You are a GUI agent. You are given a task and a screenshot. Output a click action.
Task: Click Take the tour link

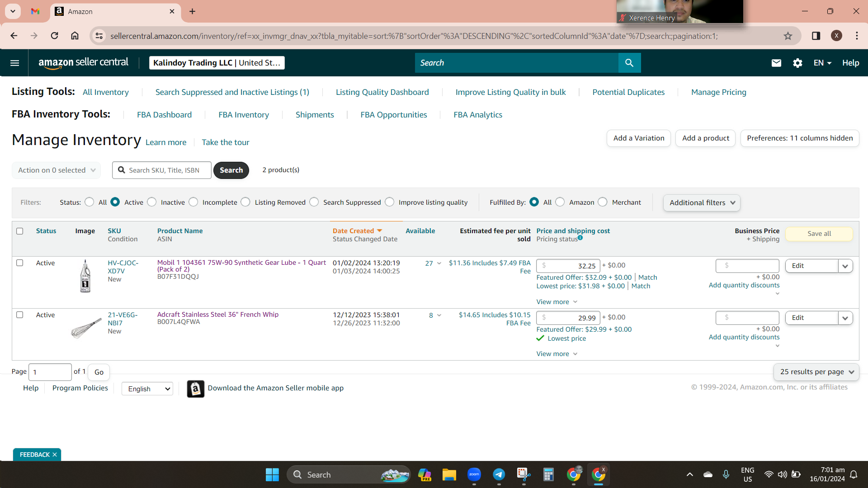click(226, 142)
